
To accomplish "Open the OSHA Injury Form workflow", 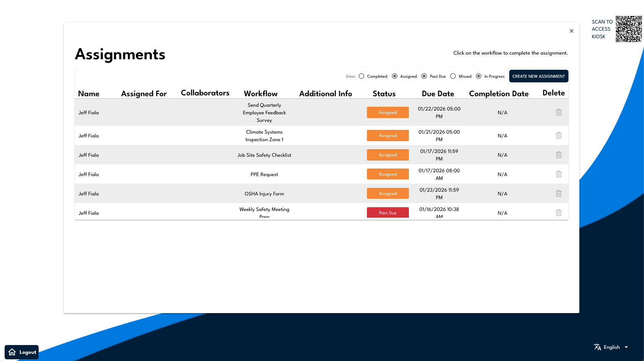I will (x=264, y=194).
